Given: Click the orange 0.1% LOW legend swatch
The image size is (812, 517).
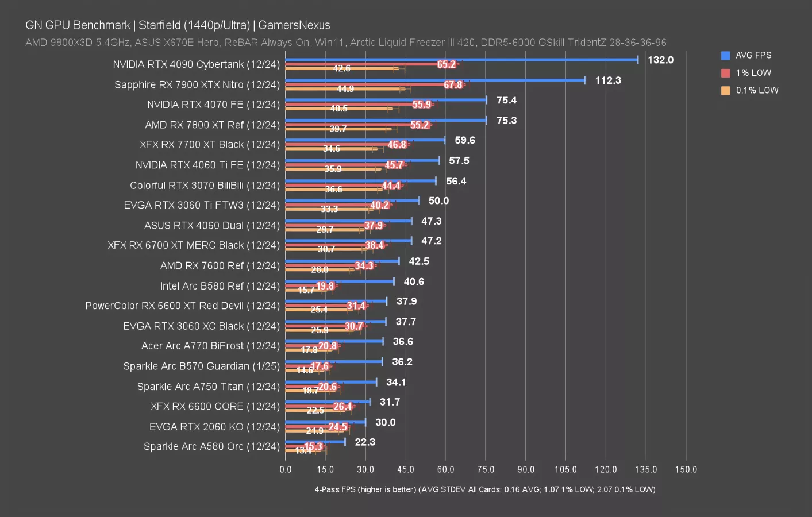Looking at the screenshot, I should click(725, 90).
